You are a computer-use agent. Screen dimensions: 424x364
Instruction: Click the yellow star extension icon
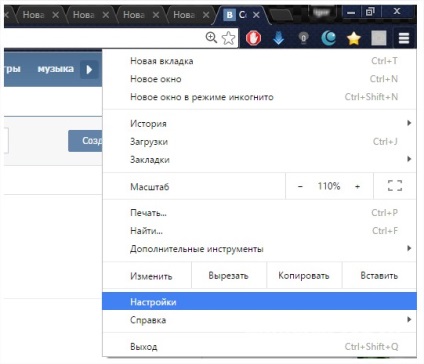(x=354, y=39)
